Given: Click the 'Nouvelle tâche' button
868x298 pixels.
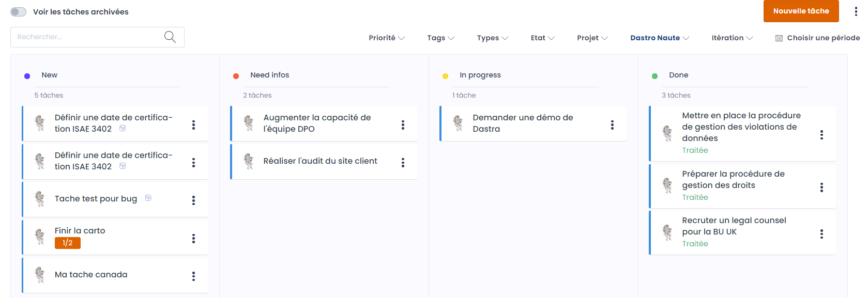Looking at the screenshot, I should [x=801, y=11].
